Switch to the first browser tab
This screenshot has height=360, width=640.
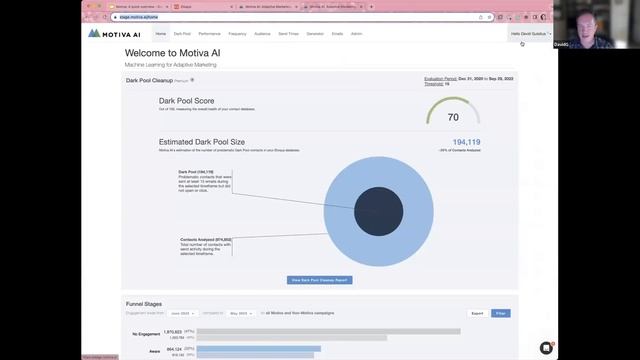click(139, 7)
